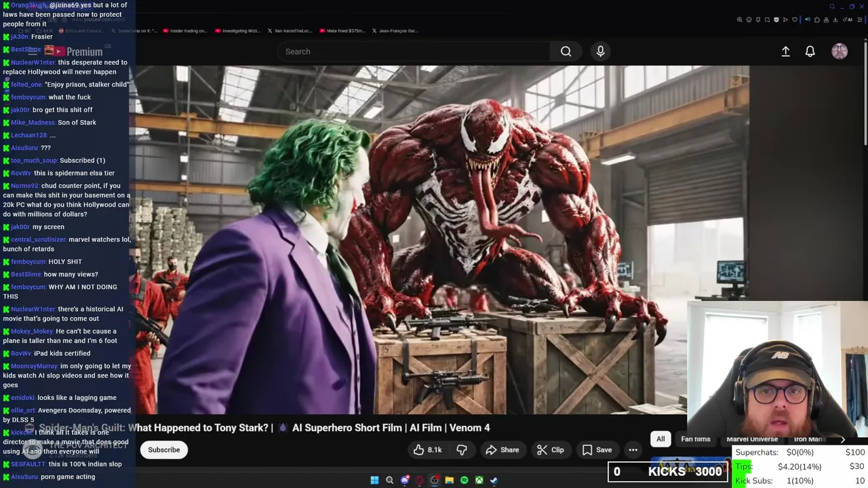The image size is (868, 488).
Task: Open the AI assistant icon in browser toolbar
Action: point(847,20)
